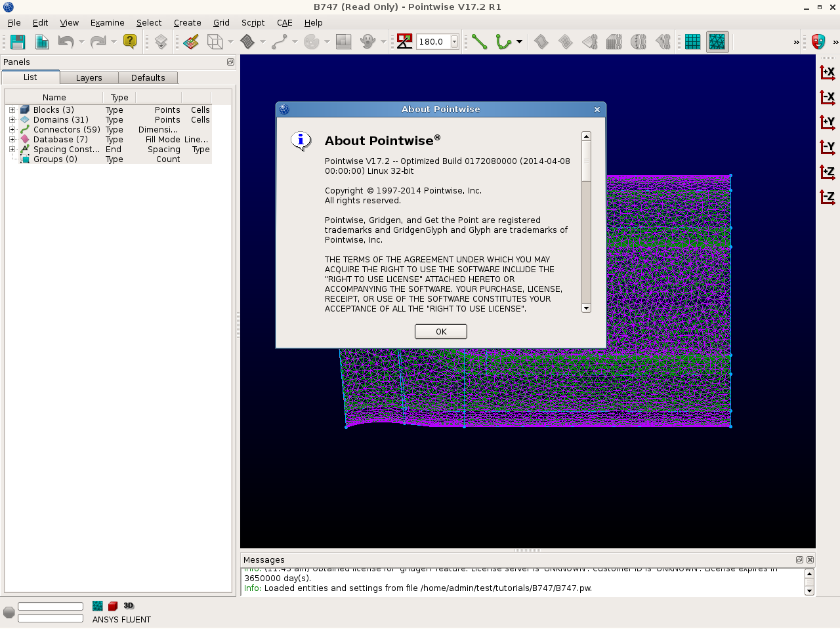Click the half-sphere with wrench icon
This screenshot has width=840, height=629.
pos(639,42)
